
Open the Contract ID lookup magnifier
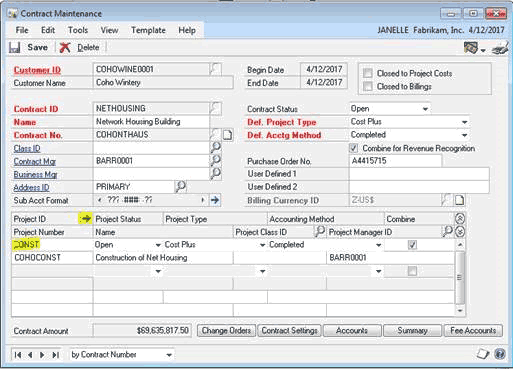[x=215, y=108]
